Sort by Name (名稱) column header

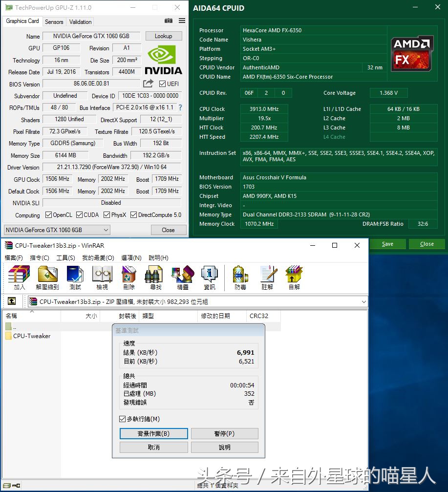coord(32,316)
